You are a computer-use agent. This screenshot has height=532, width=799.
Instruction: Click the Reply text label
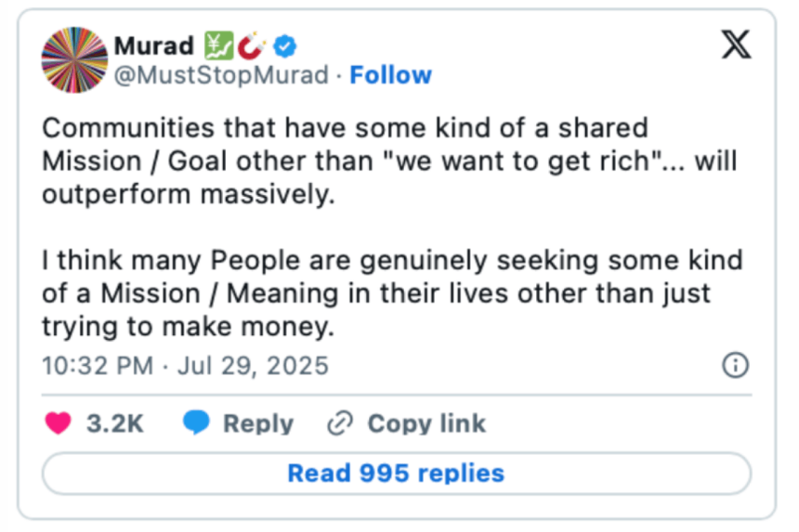(x=258, y=424)
